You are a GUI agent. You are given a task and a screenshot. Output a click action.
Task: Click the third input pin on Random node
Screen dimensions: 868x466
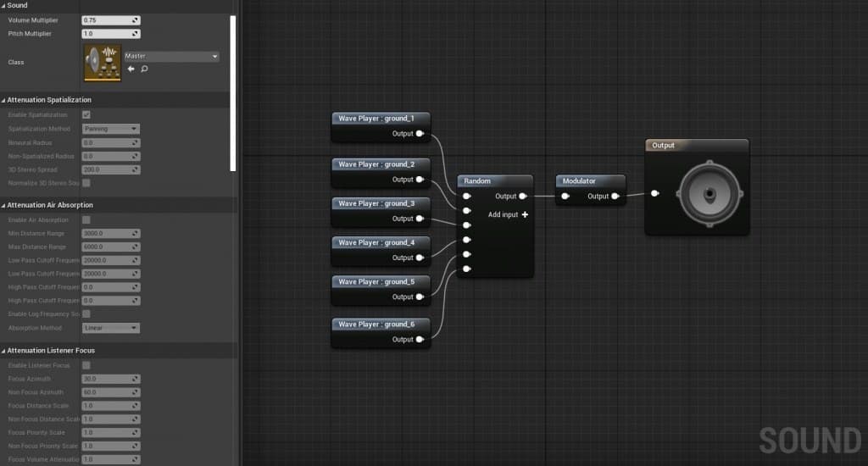[x=467, y=225]
